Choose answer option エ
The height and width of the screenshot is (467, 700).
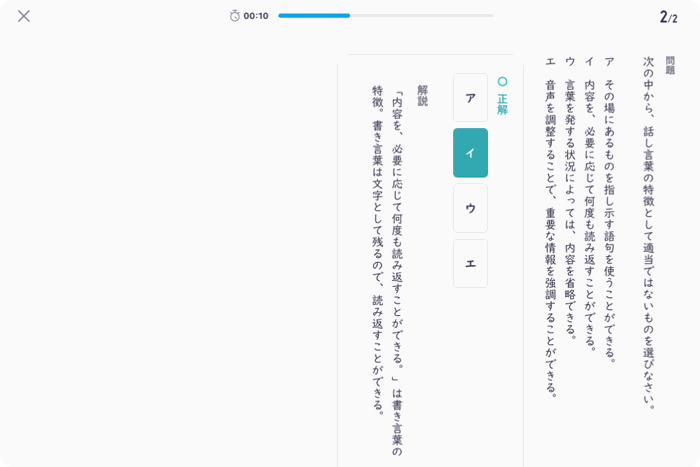tap(471, 263)
